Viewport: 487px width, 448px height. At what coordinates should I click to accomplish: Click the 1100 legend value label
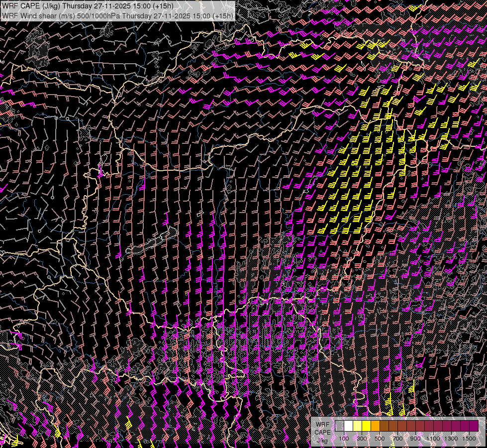pos(433,439)
